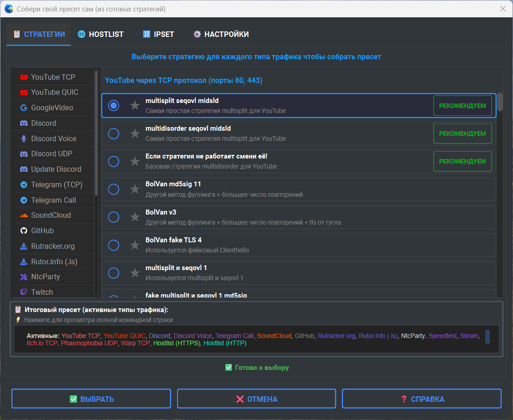Click the Telegram Call icon

pyautogui.click(x=24, y=200)
